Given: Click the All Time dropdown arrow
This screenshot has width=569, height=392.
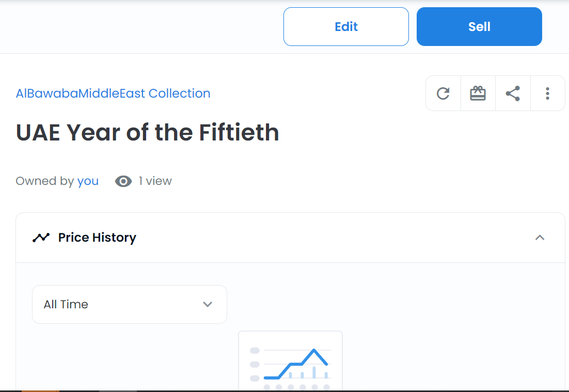Looking at the screenshot, I should (x=208, y=305).
